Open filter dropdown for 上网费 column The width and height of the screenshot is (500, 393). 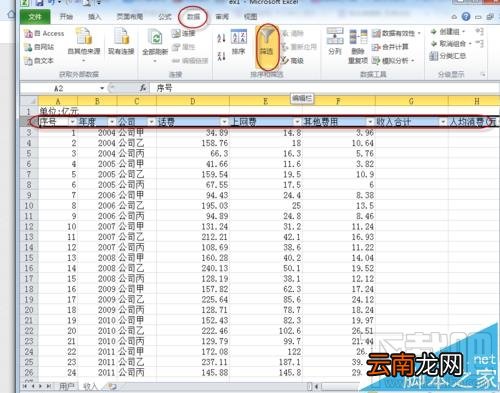click(x=297, y=122)
